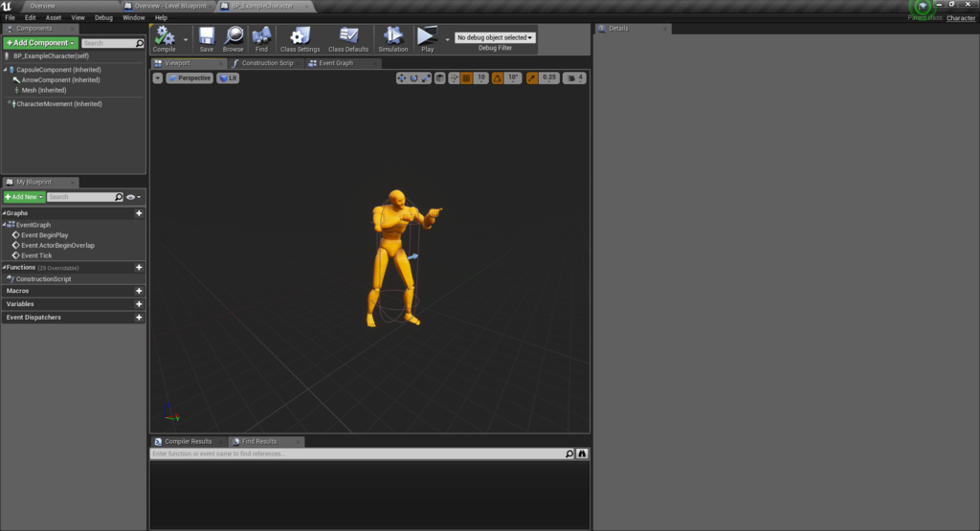Toggle scale snapping

point(532,78)
